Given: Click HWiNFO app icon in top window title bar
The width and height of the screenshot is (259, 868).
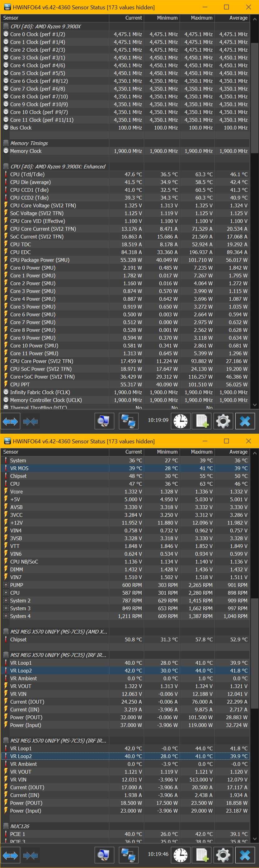Looking at the screenshot, I should (x=7, y=7).
